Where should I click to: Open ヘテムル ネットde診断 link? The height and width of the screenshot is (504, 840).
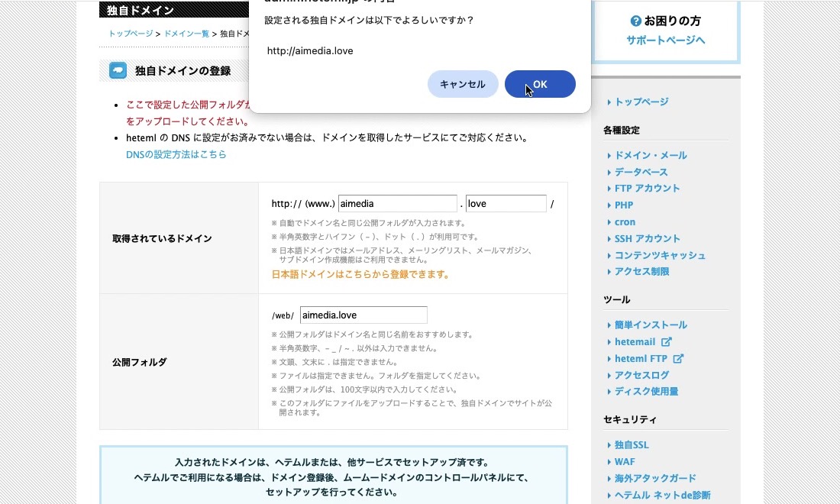point(662,495)
